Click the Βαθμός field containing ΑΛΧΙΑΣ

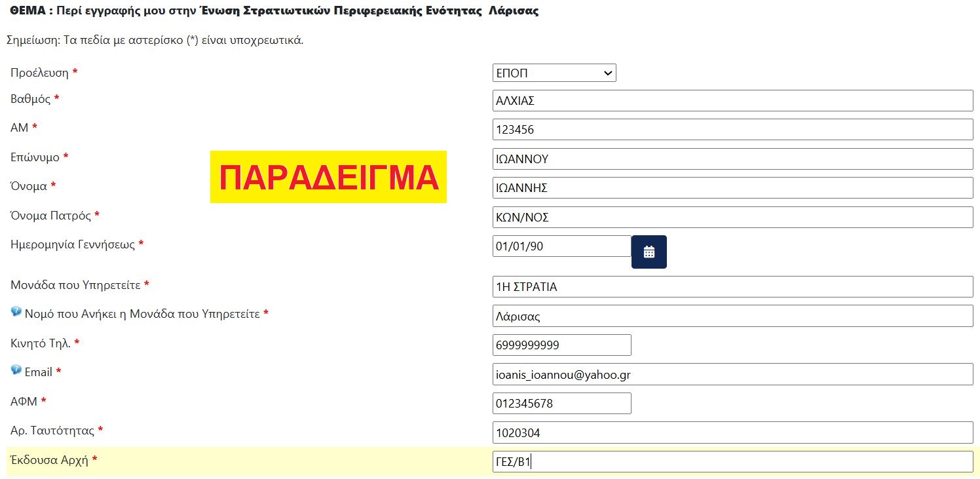(x=732, y=101)
